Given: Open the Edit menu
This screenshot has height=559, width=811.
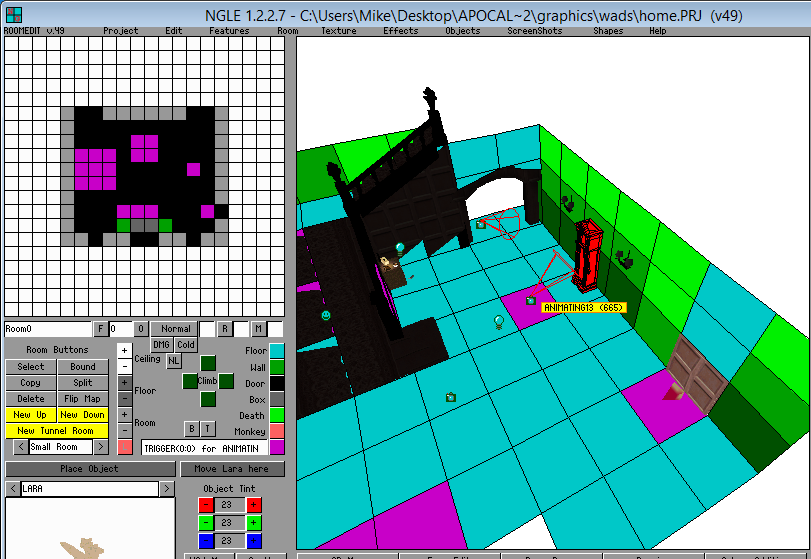Looking at the screenshot, I should click(x=174, y=31).
